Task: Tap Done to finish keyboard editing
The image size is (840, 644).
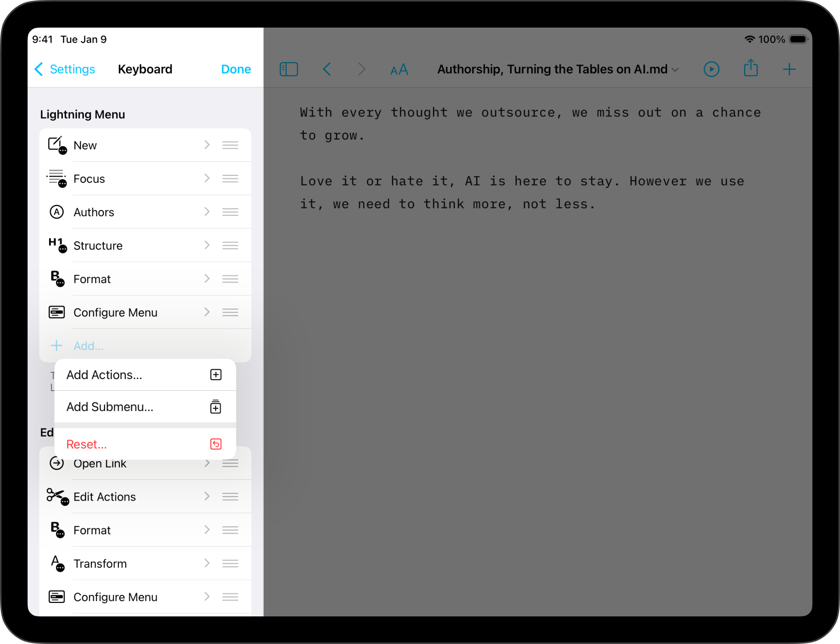Action: (236, 69)
